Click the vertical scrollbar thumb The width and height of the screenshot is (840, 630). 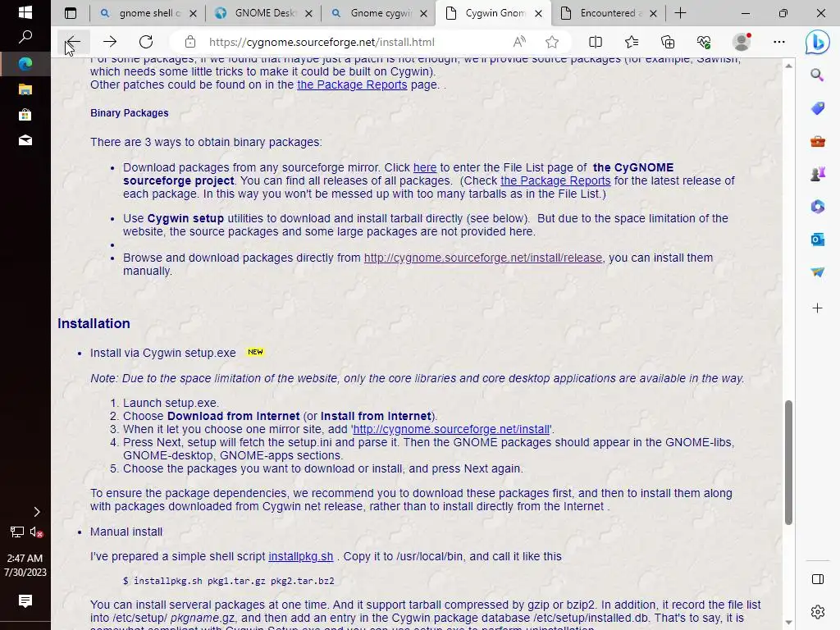788,463
